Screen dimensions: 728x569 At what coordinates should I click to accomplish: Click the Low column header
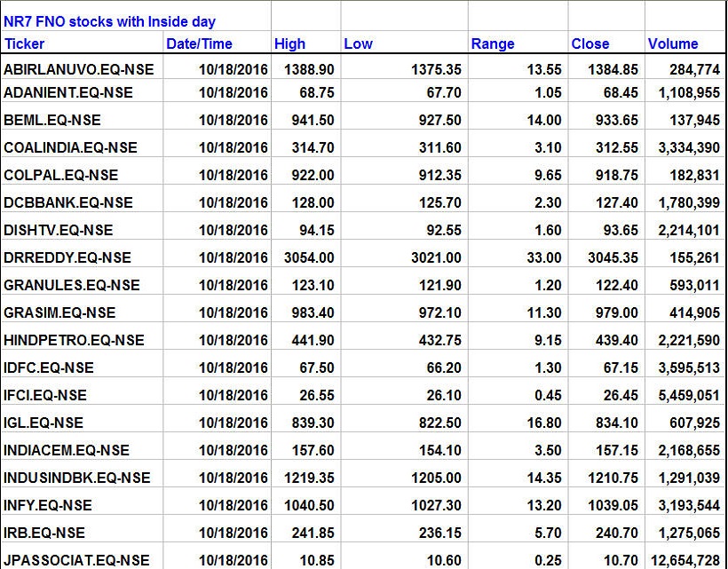coord(359,43)
